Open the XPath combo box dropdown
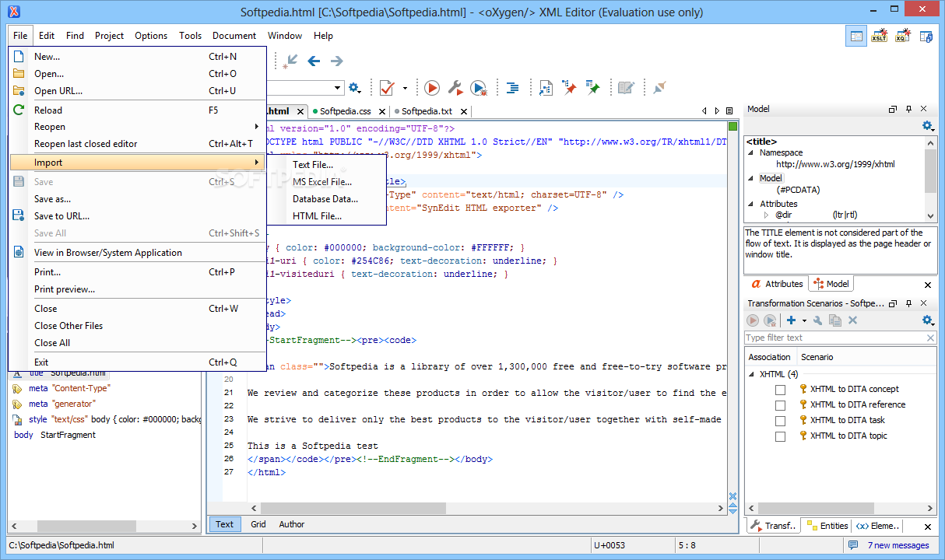Viewport: 945px width, 560px height. (339, 88)
